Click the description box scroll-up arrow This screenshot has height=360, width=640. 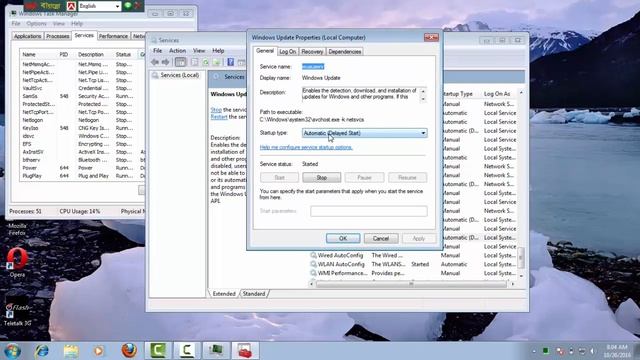coord(423,91)
